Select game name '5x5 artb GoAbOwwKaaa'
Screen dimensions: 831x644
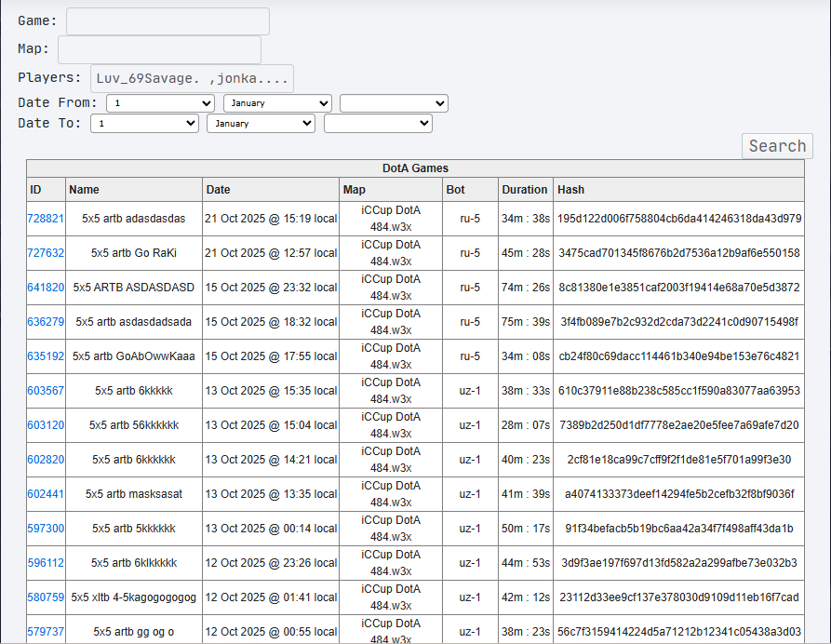coord(134,356)
